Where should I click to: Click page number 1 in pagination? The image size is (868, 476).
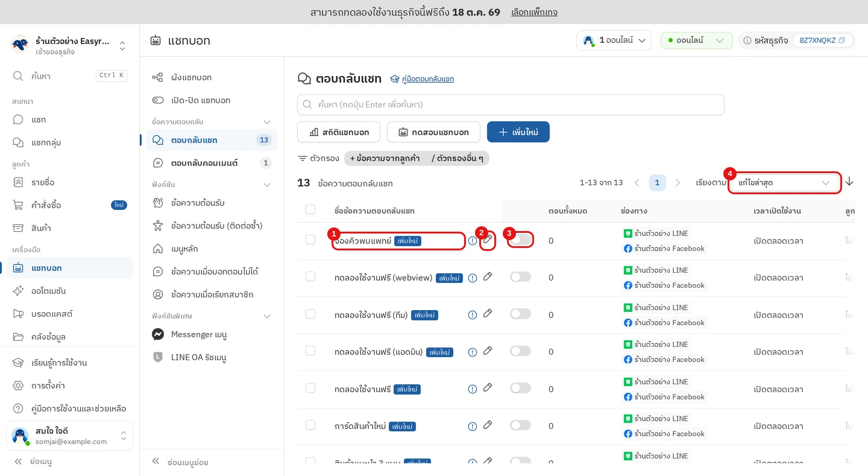[x=657, y=183]
